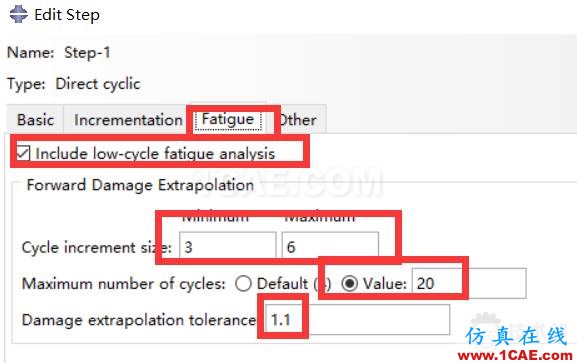Switch to the Basic tab
577x363 pixels.
tap(35, 120)
